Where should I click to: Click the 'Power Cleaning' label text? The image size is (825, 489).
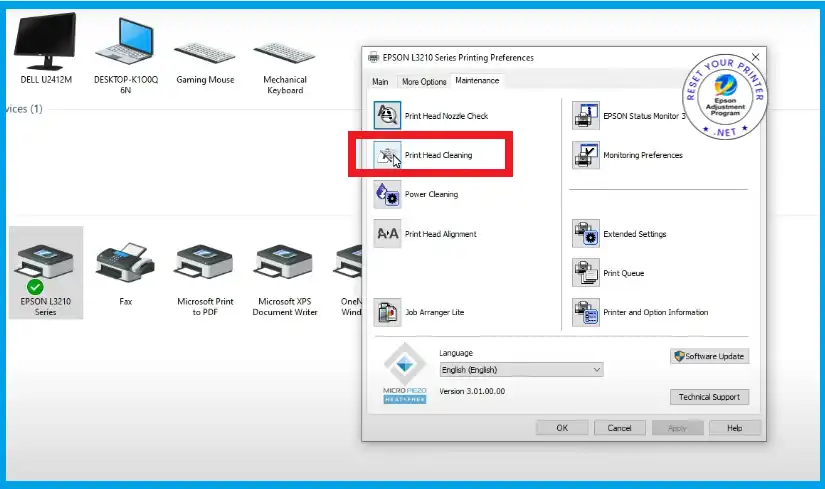431,194
